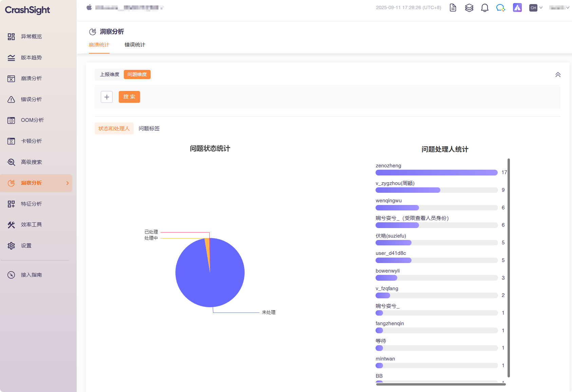Select 问题维度 toggle option
572x392 pixels.
click(137, 75)
